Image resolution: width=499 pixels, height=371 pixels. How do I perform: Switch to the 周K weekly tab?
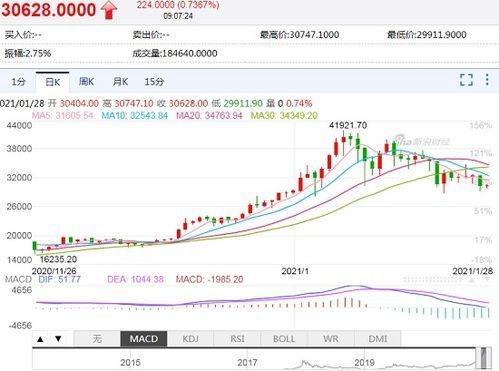pyautogui.click(x=86, y=82)
